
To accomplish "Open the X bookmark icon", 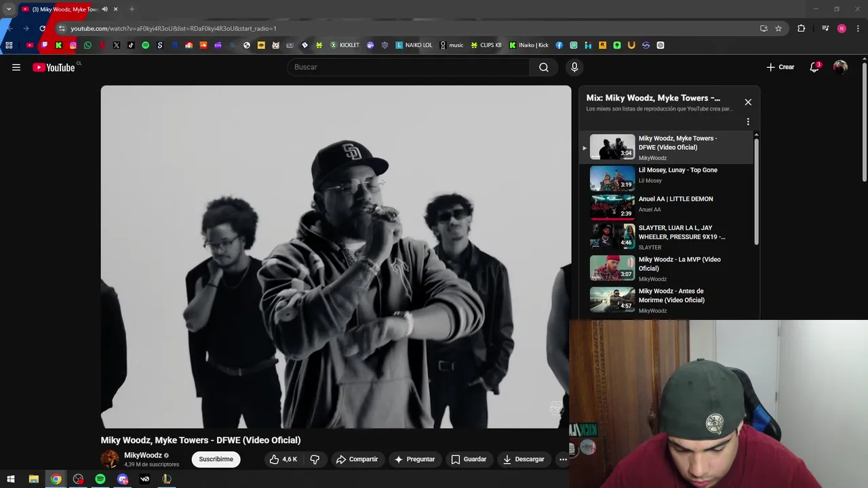I will tap(117, 45).
